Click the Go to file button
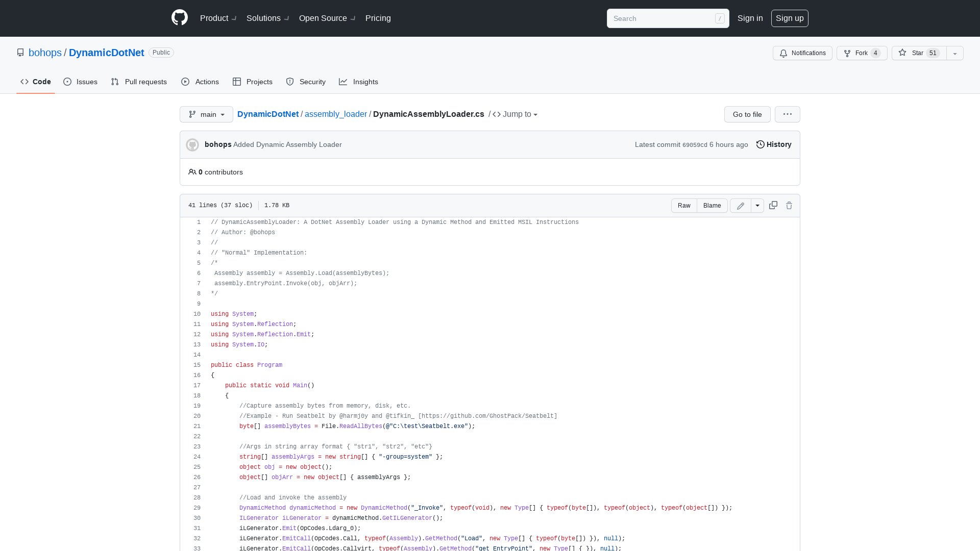 (747, 114)
